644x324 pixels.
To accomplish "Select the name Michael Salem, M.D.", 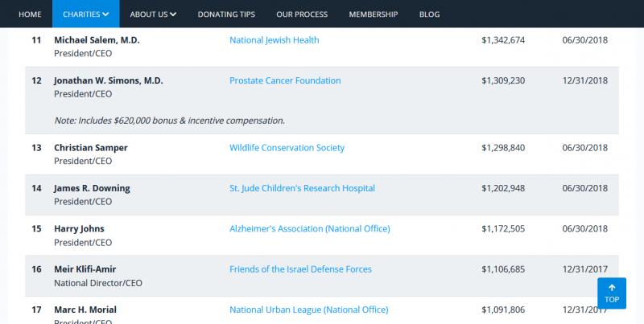I will [x=97, y=39].
